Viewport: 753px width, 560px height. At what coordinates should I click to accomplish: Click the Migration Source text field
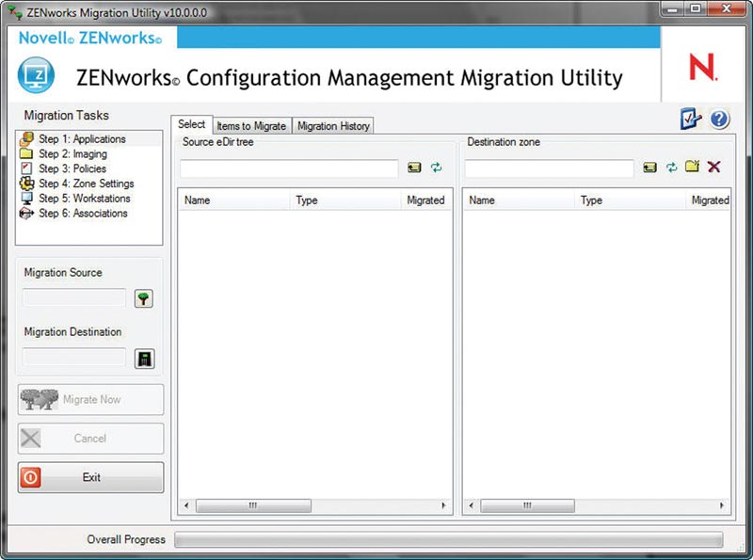pos(74,298)
